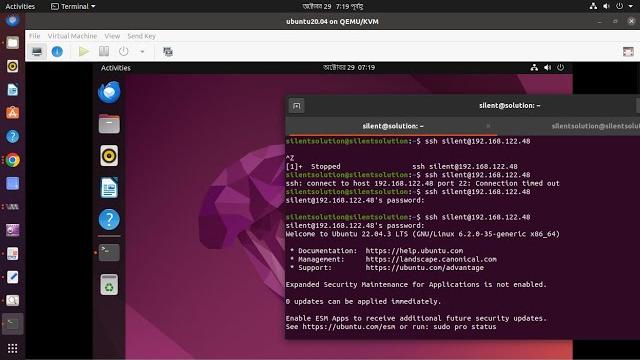This screenshot has height=360, width=640.
Task: Open the host Terminal app menu dropdown
Action: tap(73, 7)
